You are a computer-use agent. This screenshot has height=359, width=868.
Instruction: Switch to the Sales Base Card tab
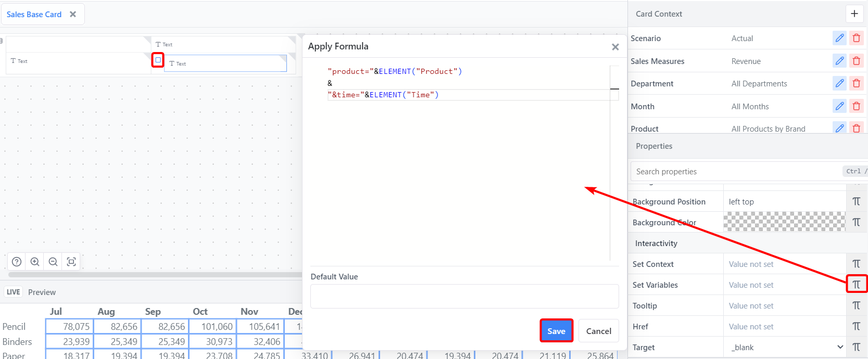(x=34, y=14)
